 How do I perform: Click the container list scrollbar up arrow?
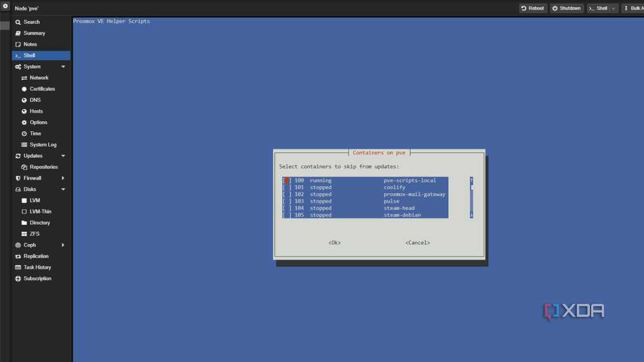click(471, 180)
